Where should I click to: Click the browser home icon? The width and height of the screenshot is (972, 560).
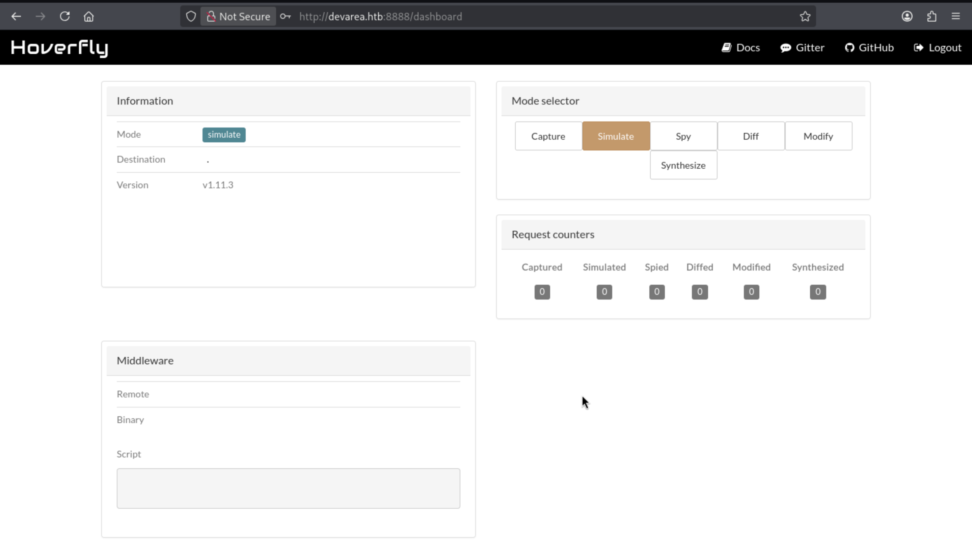(x=89, y=17)
